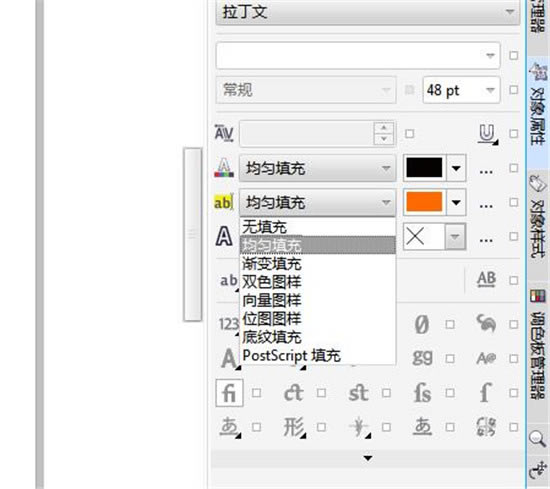Click the no-outline X color swatch

point(424,236)
